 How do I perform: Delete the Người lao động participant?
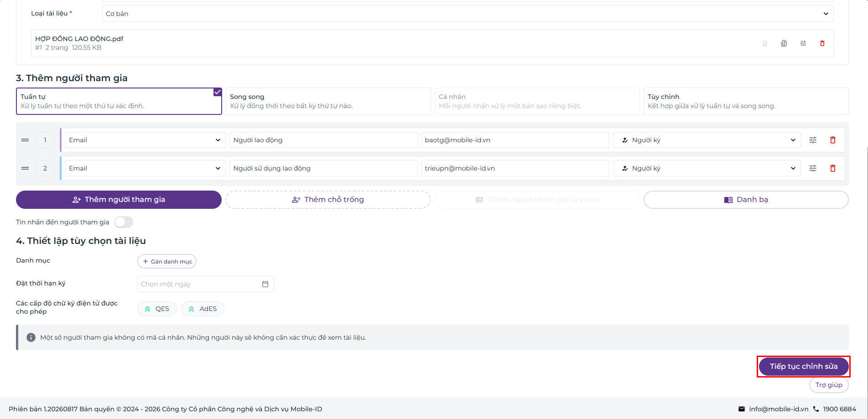[833, 140]
